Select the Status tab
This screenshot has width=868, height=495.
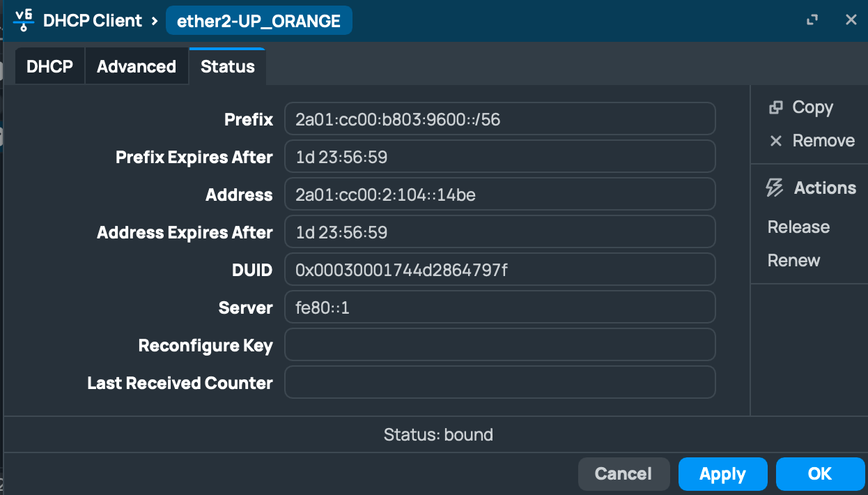[x=227, y=67]
